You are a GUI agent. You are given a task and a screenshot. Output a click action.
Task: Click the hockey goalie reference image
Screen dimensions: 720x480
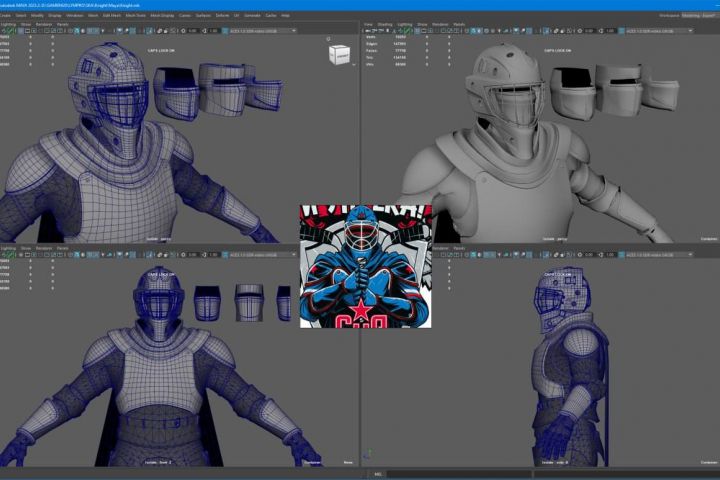click(x=366, y=265)
